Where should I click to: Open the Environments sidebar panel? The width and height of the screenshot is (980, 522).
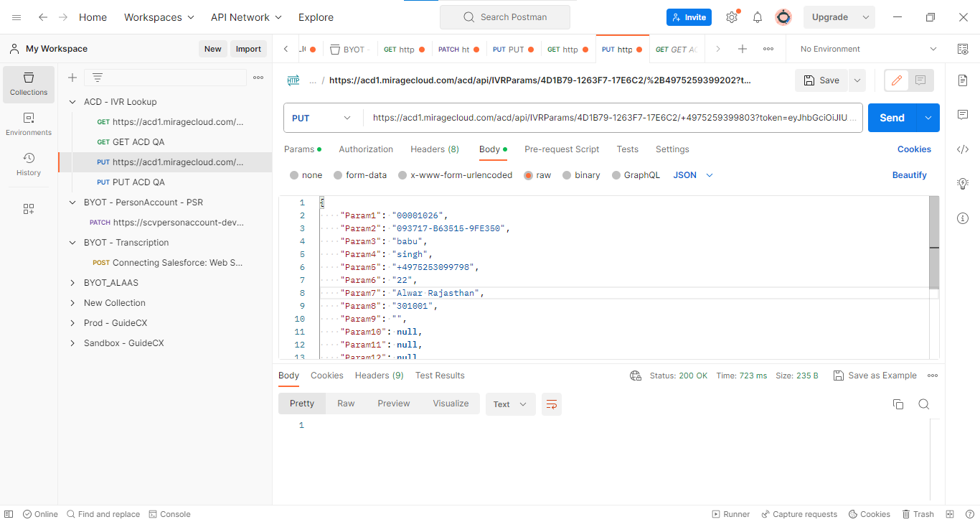click(29, 123)
